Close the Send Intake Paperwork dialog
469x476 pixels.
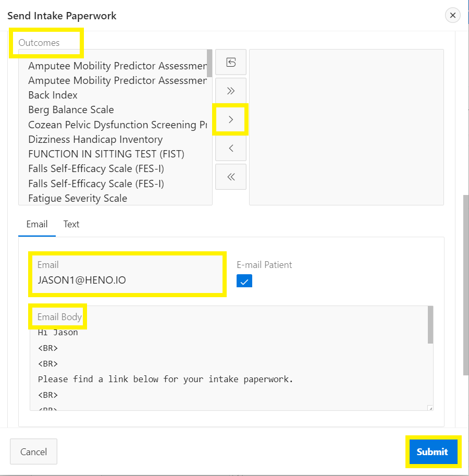click(x=452, y=15)
